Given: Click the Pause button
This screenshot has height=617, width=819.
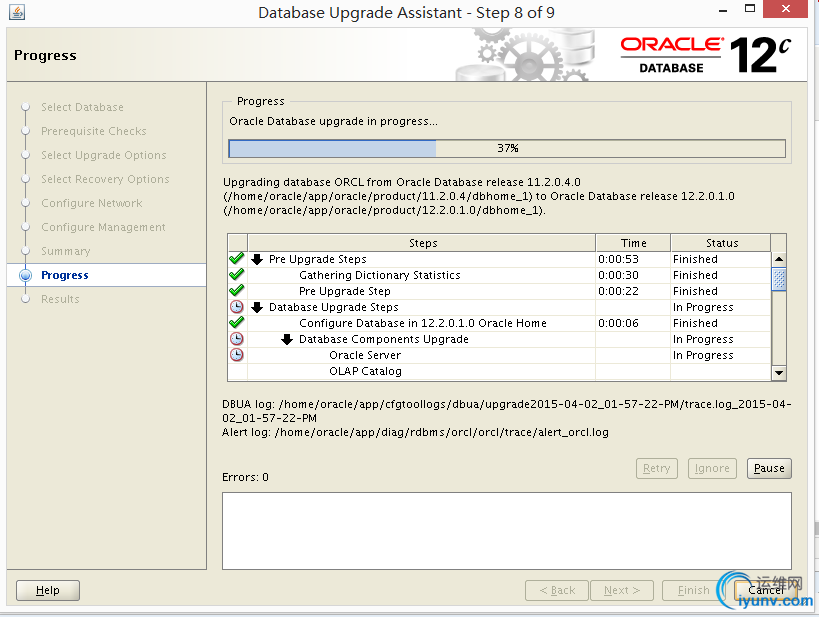Looking at the screenshot, I should (x=769, y=468).
